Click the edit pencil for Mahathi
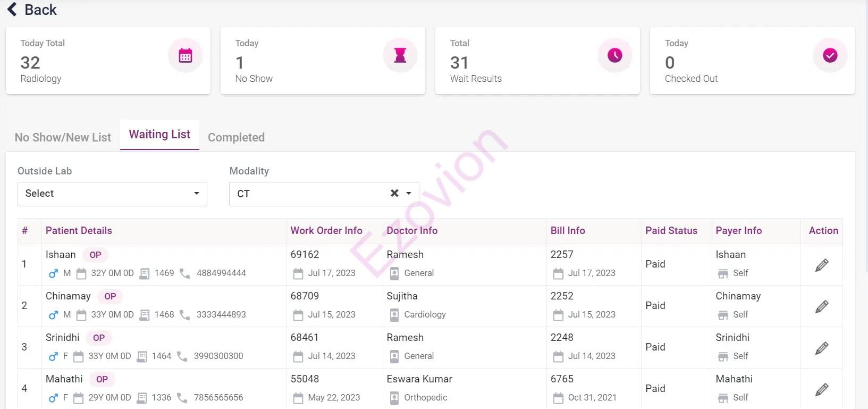This screenshot has height=409, width=868. click(822, 389)
